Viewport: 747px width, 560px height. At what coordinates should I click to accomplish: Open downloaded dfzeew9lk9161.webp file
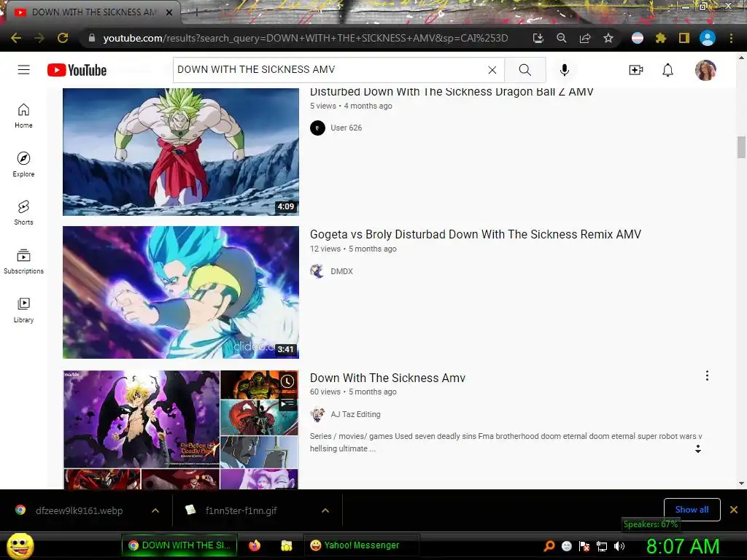click(x=79, y=510)
